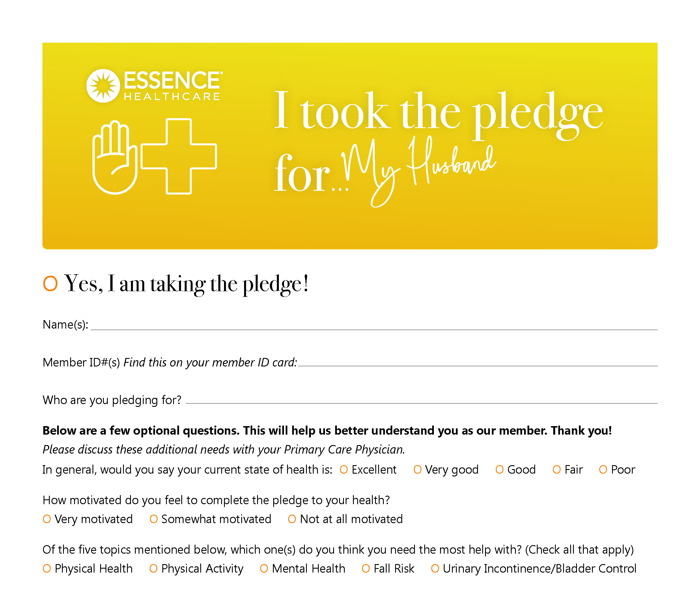Select Excellent for current health state
Viewport: 700px width, 615px height.
[x=343, y=469]
